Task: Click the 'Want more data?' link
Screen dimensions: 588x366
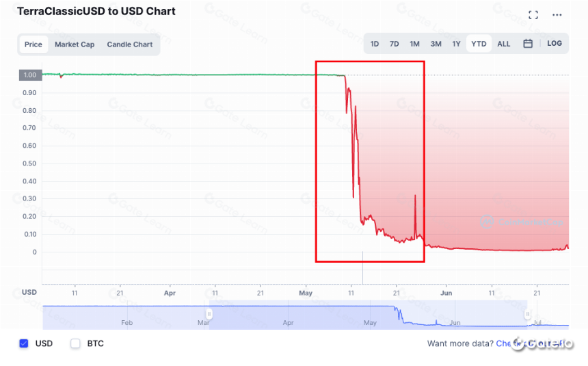Action: (461, 343)
